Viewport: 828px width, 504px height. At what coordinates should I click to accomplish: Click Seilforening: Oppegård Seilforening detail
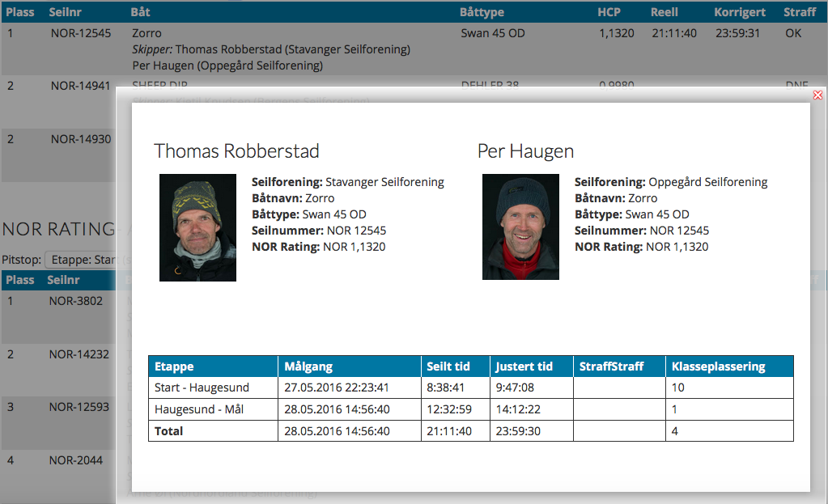tap(671, 182)
